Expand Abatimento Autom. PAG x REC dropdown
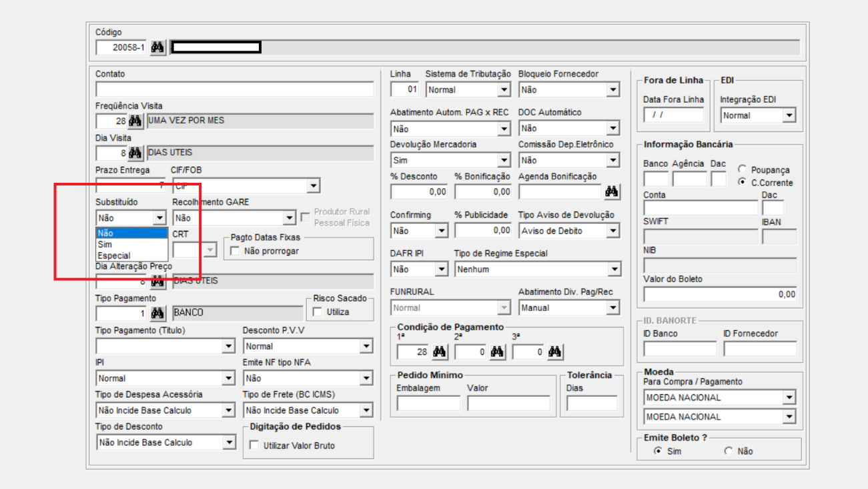The height and width of the screenshot is (489, 868). coord(504,129)
